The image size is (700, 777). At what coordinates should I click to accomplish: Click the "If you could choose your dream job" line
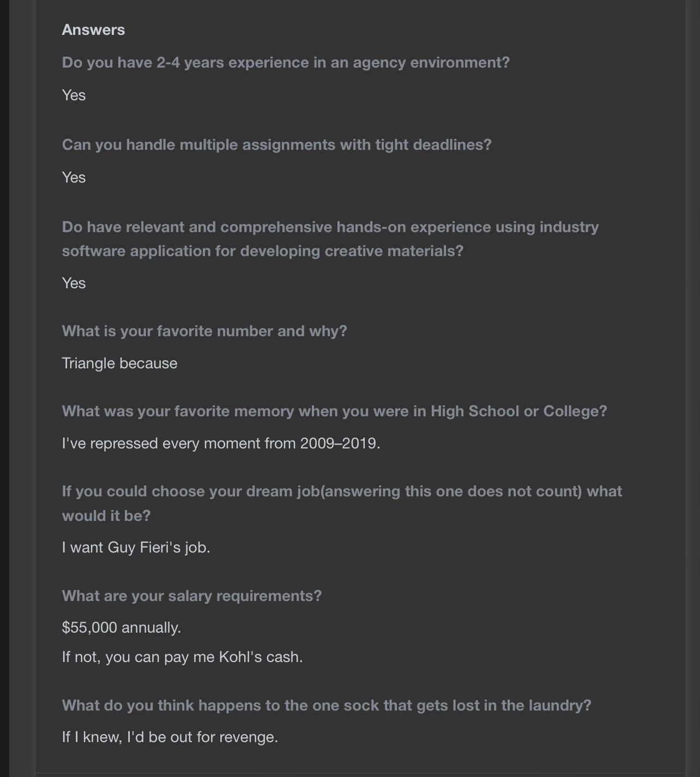coord(342,491)
